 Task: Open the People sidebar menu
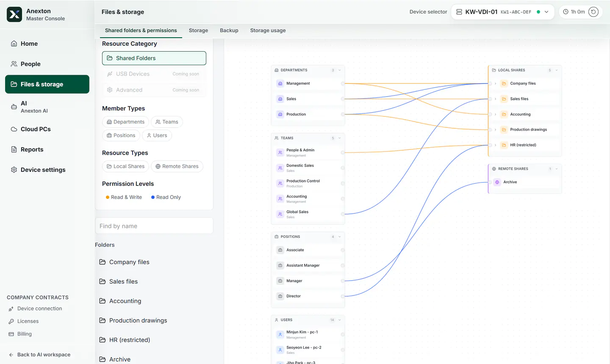click(x=47, y=64)
